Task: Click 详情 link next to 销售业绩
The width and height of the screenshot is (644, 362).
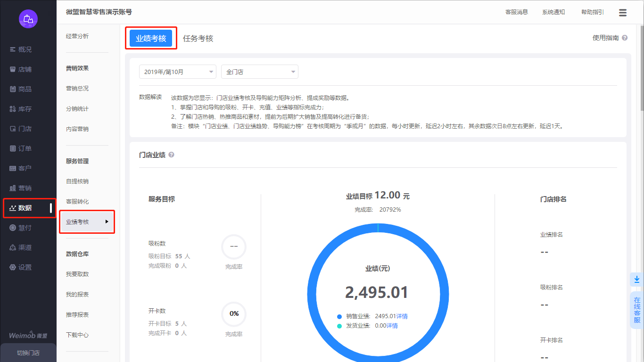Action: point(402,316)
